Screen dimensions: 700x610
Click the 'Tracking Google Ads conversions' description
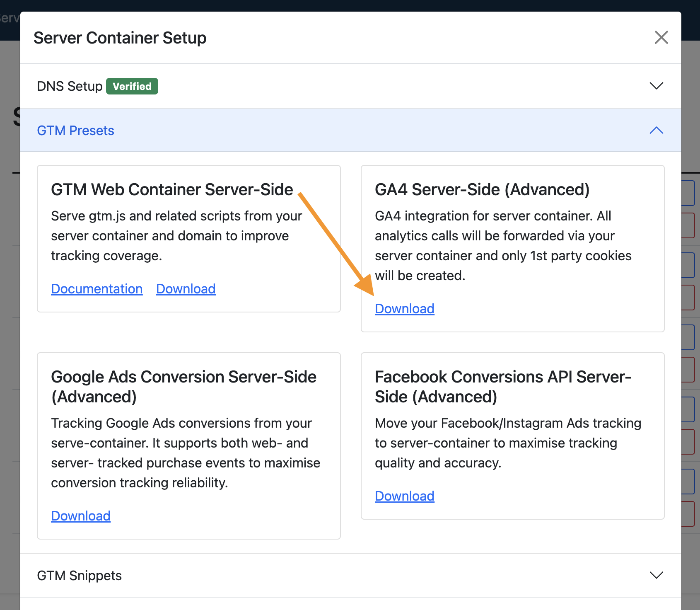pyautogui.click(x=186, y=453)
